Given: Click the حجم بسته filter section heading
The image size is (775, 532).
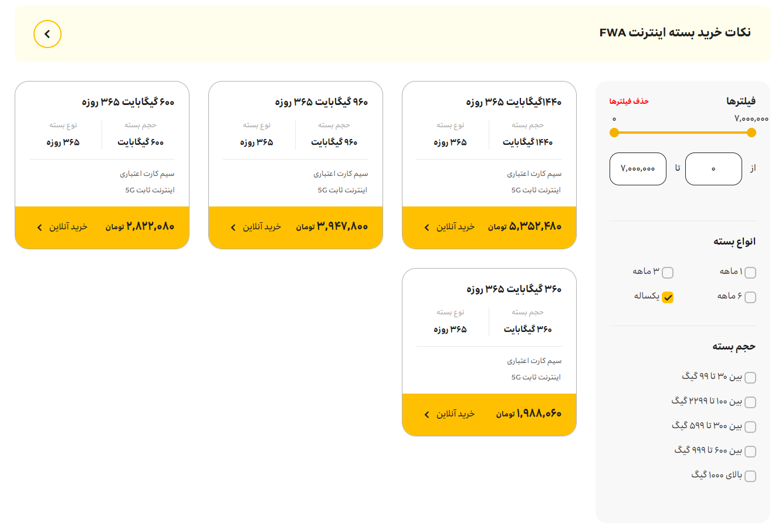Looking at the screenshot, I should 734,347.
